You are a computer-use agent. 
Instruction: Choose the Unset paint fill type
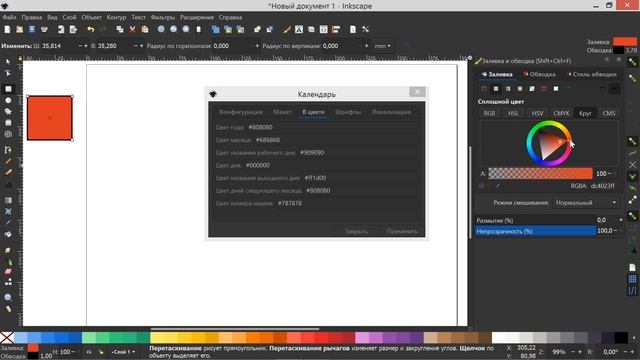pos(568,89)
